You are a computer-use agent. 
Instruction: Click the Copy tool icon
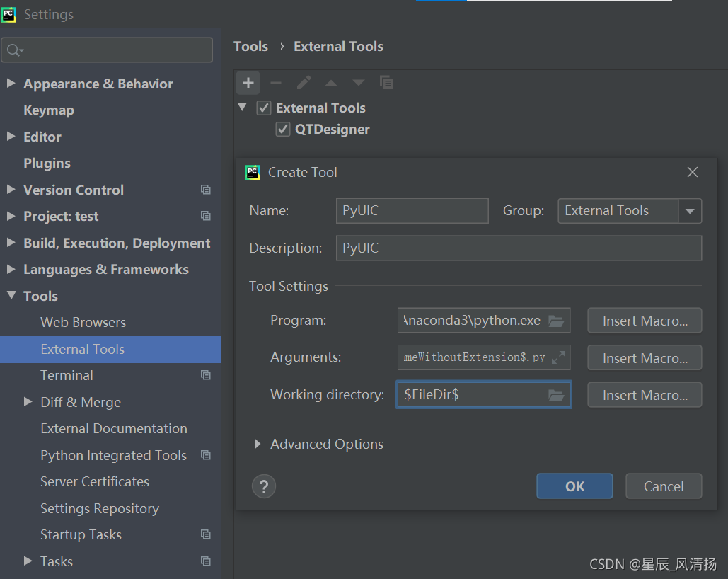coord(386,83)
